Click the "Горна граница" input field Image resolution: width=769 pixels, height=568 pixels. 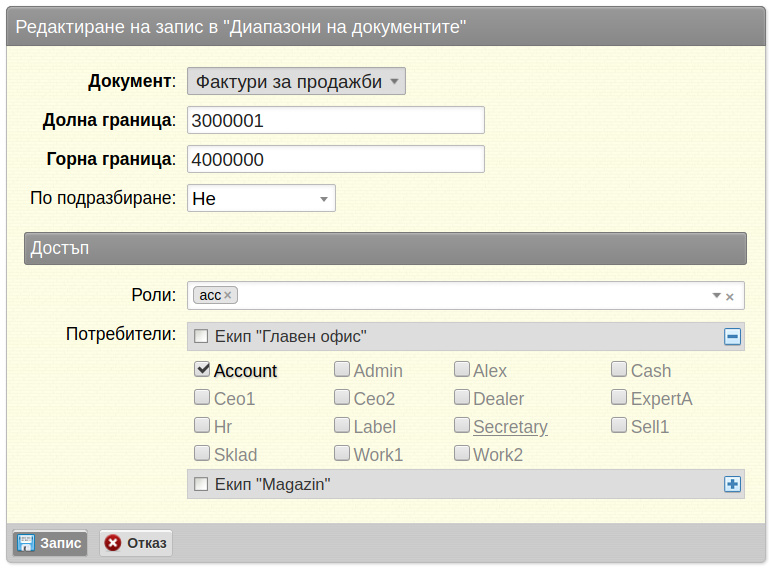336,159
